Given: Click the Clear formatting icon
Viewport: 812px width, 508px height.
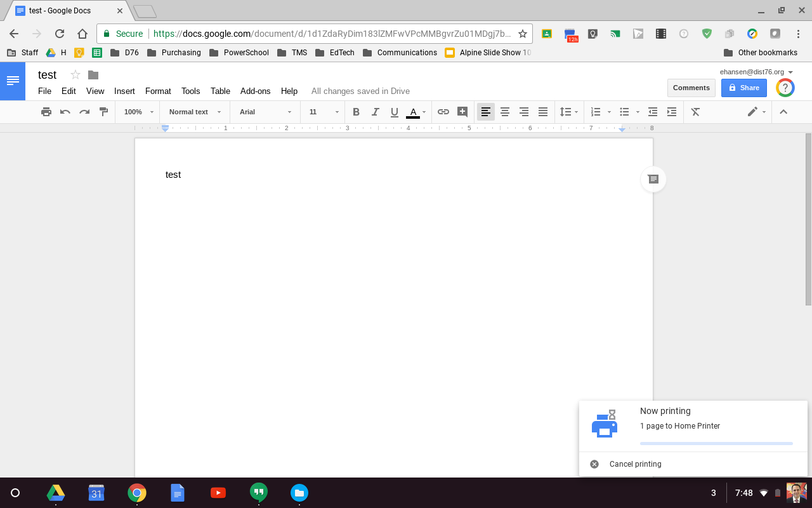Looking at the screenshot, I should click(695, 112).
